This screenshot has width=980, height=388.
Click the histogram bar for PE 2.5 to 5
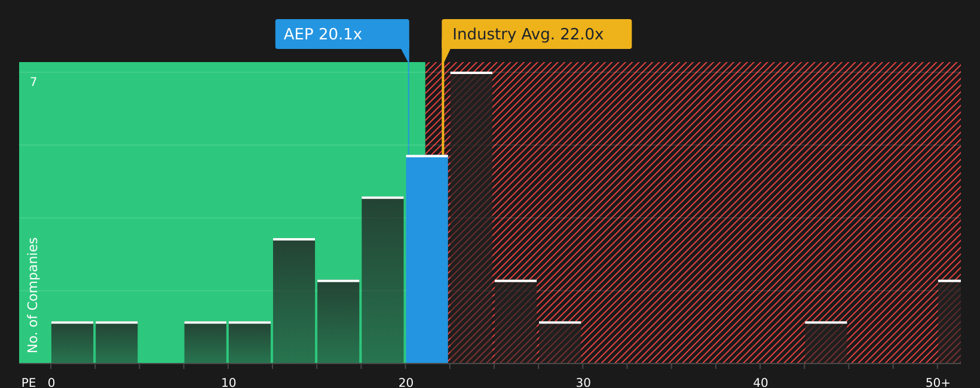[117, 342]
